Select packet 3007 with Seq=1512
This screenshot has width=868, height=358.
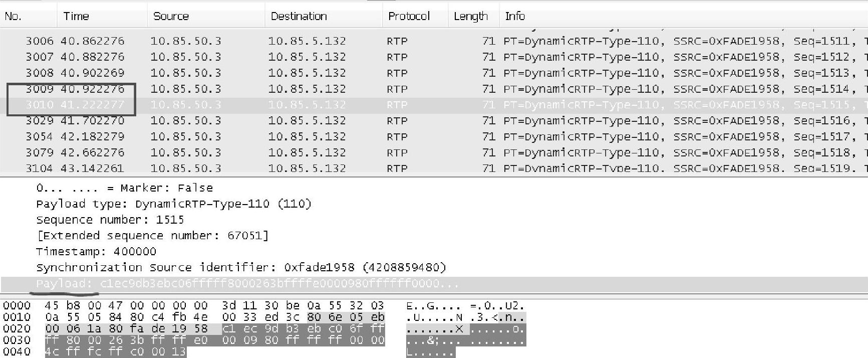[434, 57]
